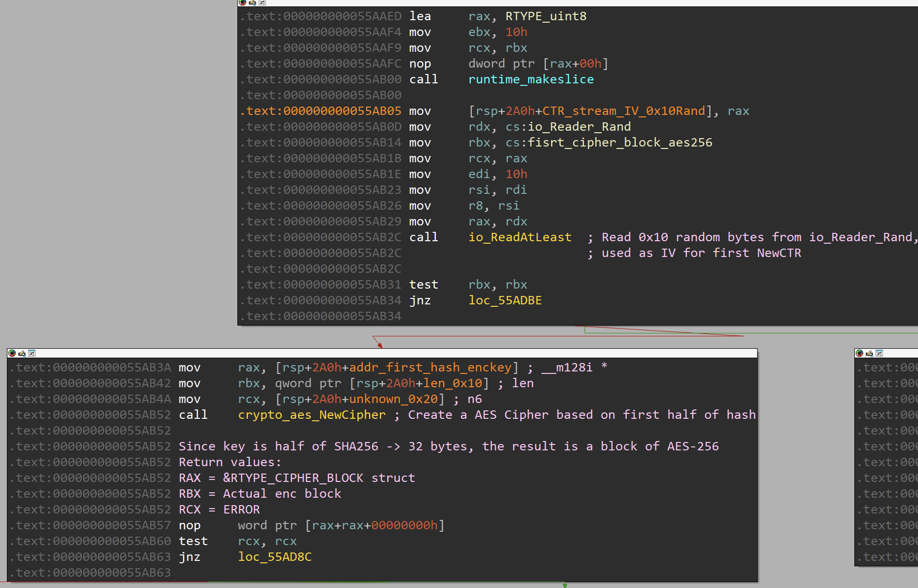The width and height of the screenshot is (918, 588).
Task: Click the 'rax, rdx' operands at 55AB29
Action: [498, 221]
